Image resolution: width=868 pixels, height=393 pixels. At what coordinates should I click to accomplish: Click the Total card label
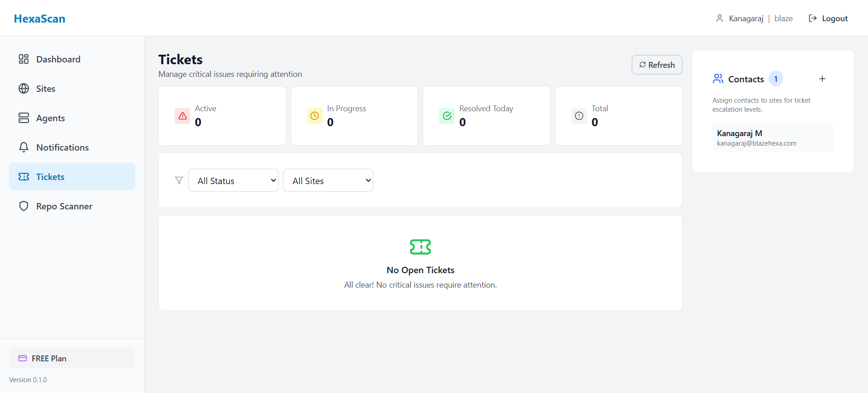[599, 109]
